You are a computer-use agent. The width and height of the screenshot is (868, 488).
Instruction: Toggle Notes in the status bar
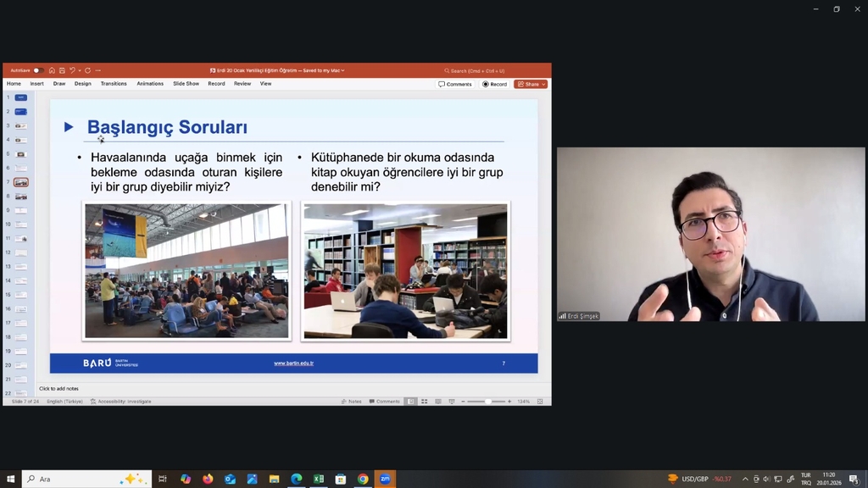(x=352, y=401)
